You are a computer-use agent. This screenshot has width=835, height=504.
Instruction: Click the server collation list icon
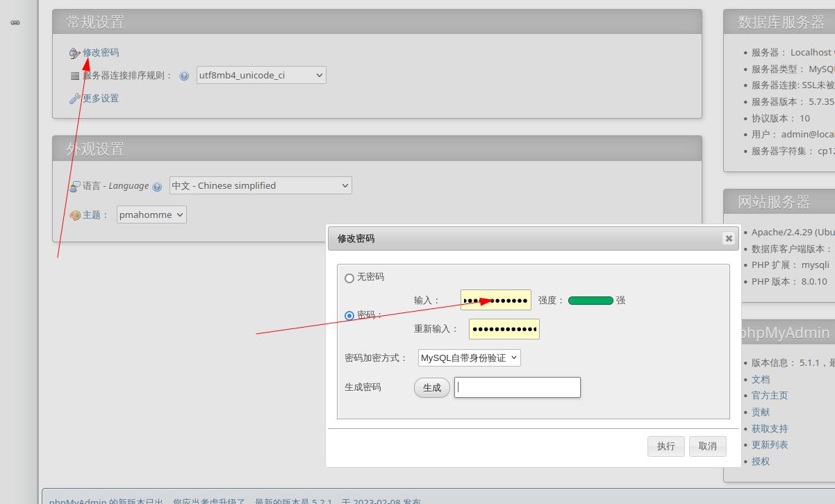74,76
